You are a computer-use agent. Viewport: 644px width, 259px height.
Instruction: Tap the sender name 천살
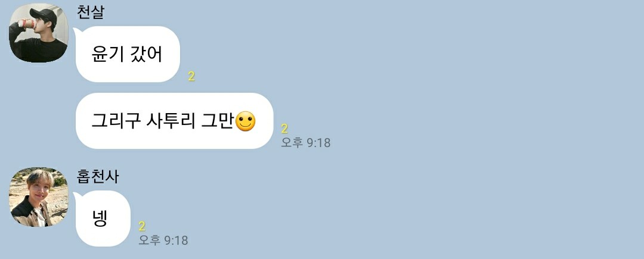coord(91,12)
